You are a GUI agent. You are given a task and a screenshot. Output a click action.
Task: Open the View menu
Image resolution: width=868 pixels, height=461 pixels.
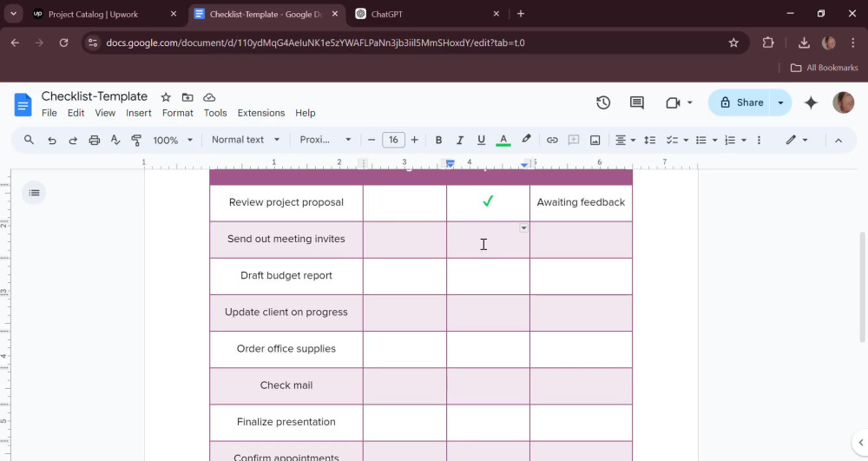tap(105, 113)
